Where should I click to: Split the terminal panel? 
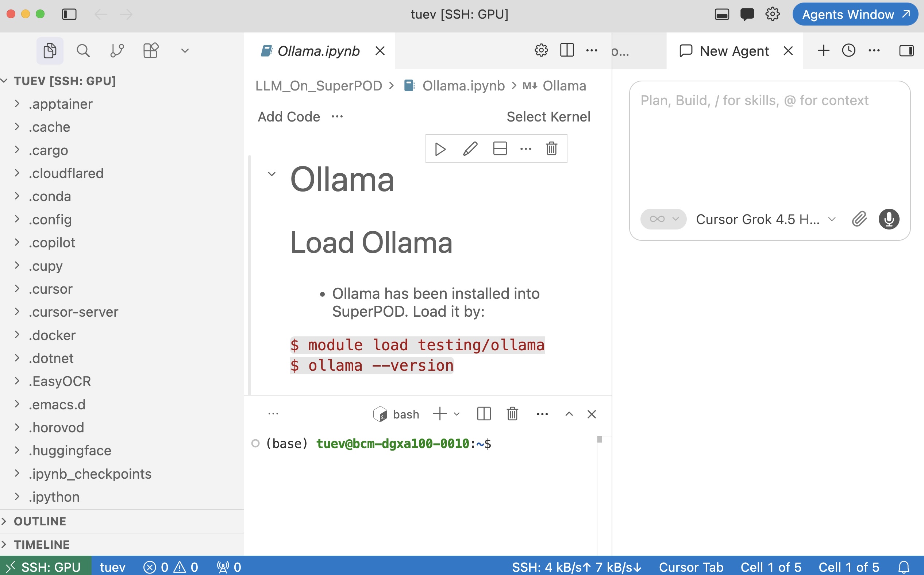point(484,414)
